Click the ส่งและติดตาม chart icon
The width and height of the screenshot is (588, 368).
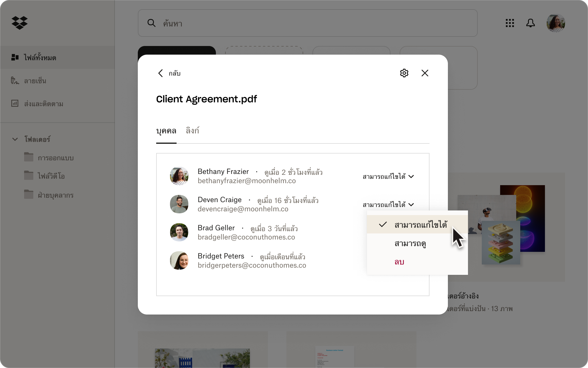(x=15, y=103)
